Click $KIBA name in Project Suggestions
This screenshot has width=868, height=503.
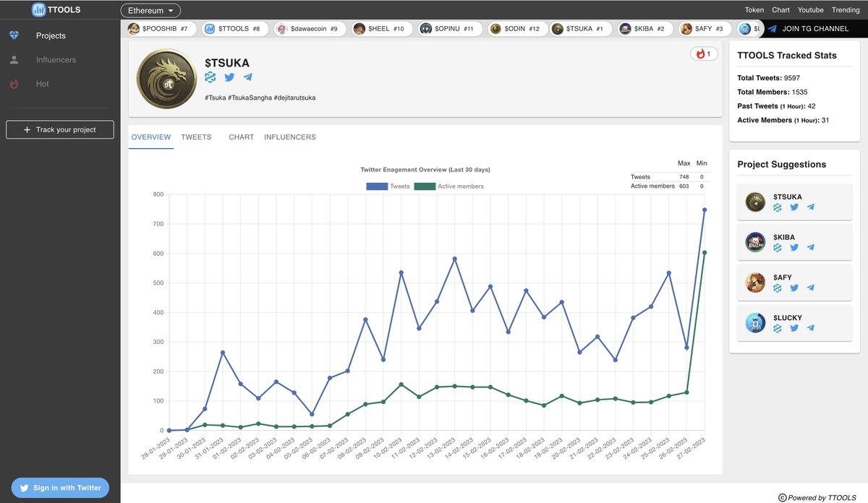(x=785, y=237)
